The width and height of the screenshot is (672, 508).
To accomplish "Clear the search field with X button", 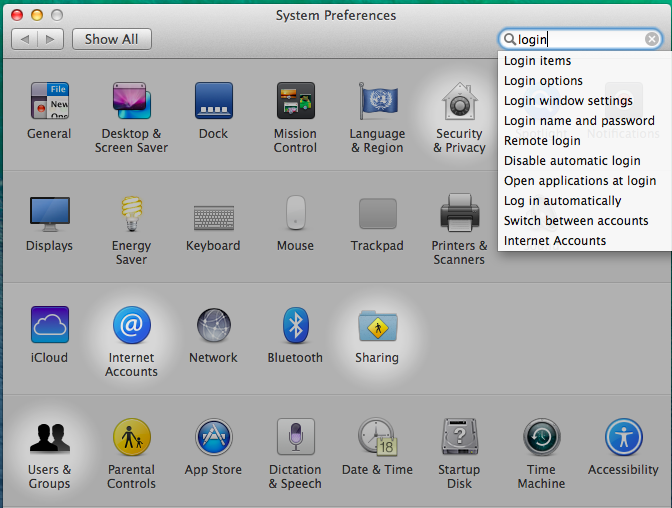I will point(652,39).
